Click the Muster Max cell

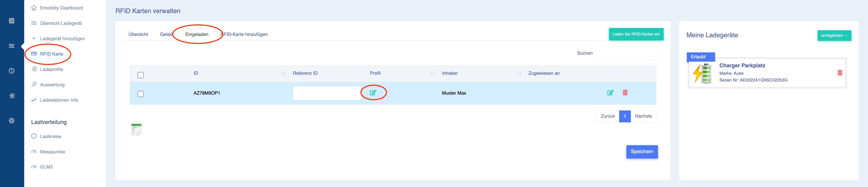pos(454,93)
